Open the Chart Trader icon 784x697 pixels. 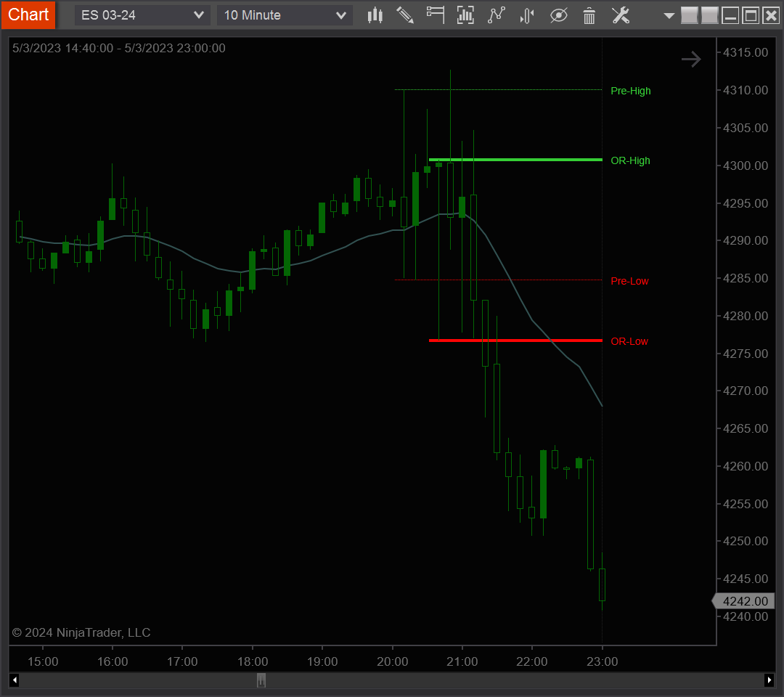[x=436, y=15]
